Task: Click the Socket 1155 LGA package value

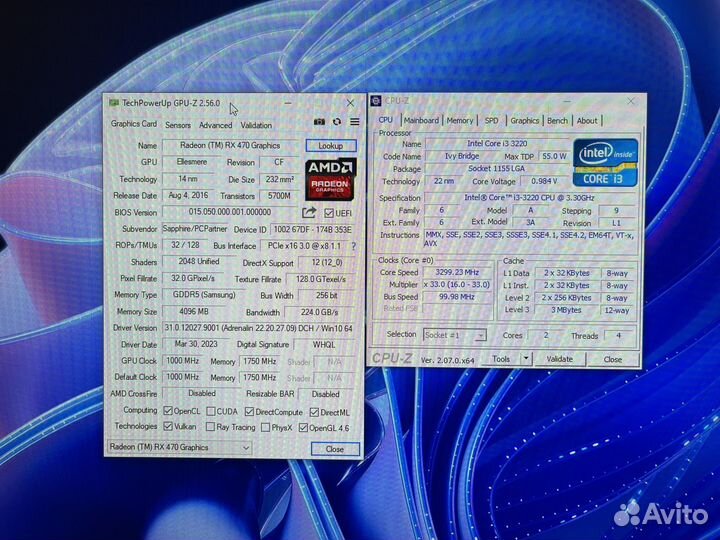Action: pos(496,169)
